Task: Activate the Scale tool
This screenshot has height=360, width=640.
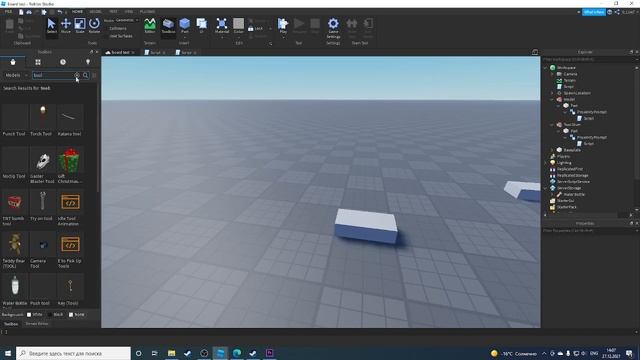Action: pyautogui.click(x=80, y=26)
